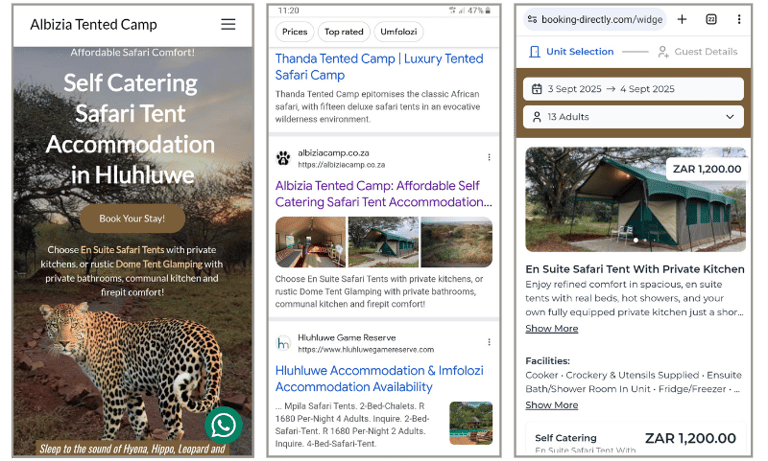Open options menu for albiziacamp.co.za result

coord(489,157)
